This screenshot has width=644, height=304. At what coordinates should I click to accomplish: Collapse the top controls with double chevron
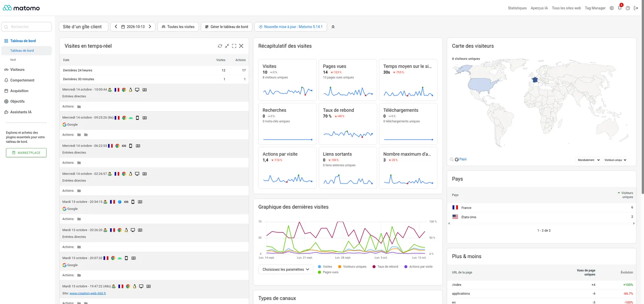(x=333, y=27)
